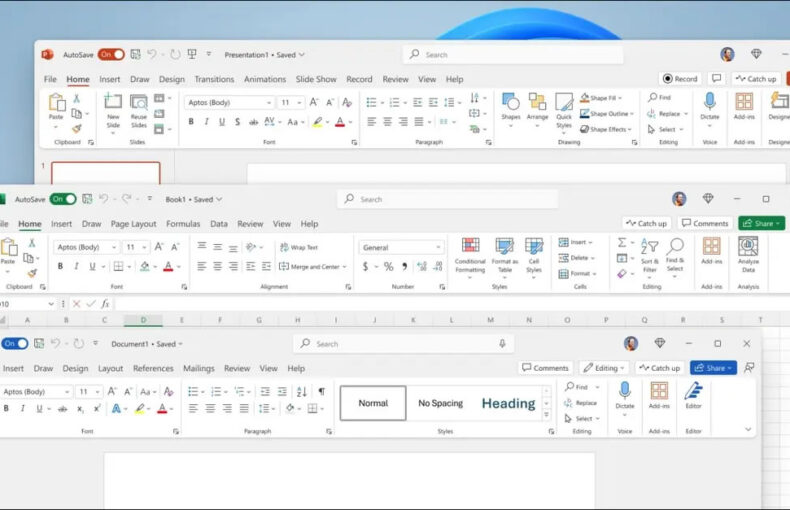Click Analyze Data icon in Excel
Viewport: 790px width, 510px height.
click(748, 247)
